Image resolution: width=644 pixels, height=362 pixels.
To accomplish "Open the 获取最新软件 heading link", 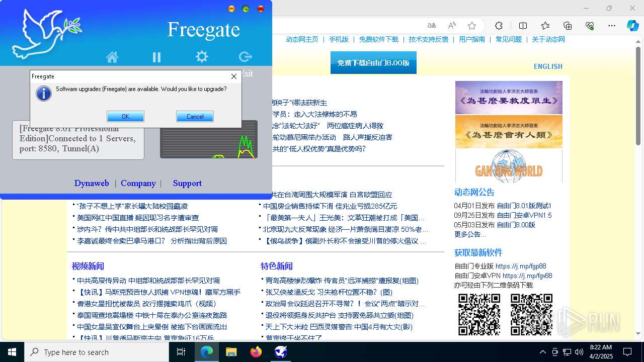I will point(478,252).
